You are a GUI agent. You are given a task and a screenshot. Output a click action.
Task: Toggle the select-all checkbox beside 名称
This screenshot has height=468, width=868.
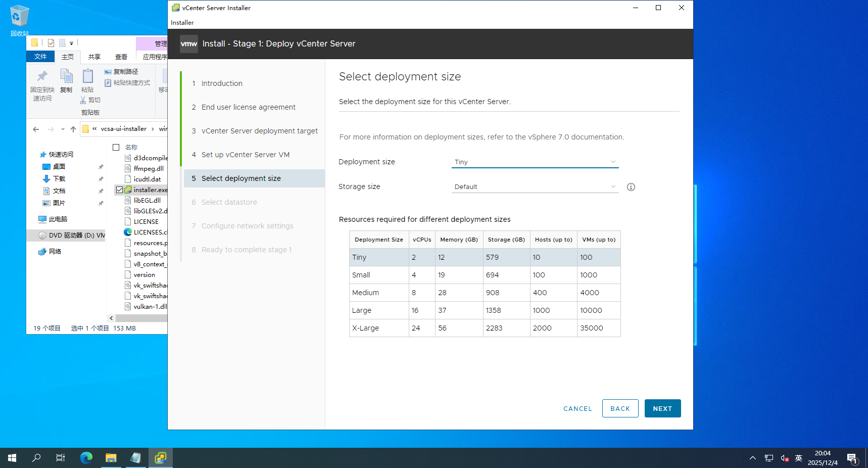(116, 148)
